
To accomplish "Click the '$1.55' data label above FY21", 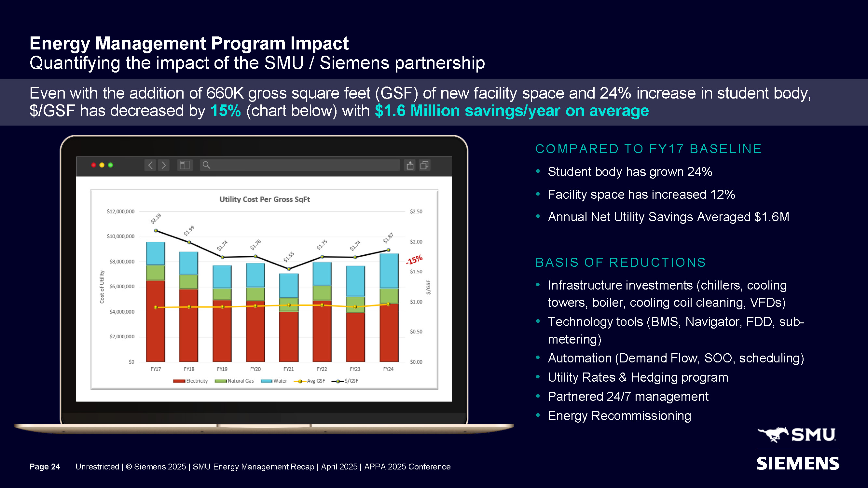I will [288, 257].
